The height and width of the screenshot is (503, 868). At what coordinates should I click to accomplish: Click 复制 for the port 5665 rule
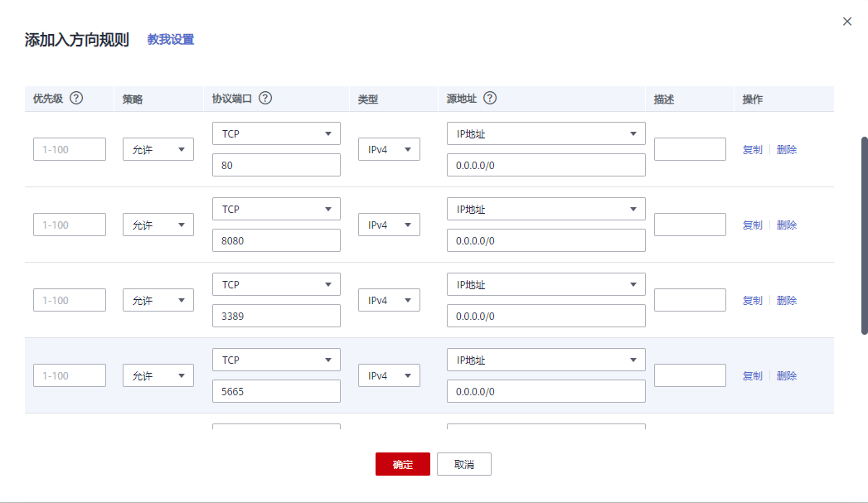click(x=752, y=375)
